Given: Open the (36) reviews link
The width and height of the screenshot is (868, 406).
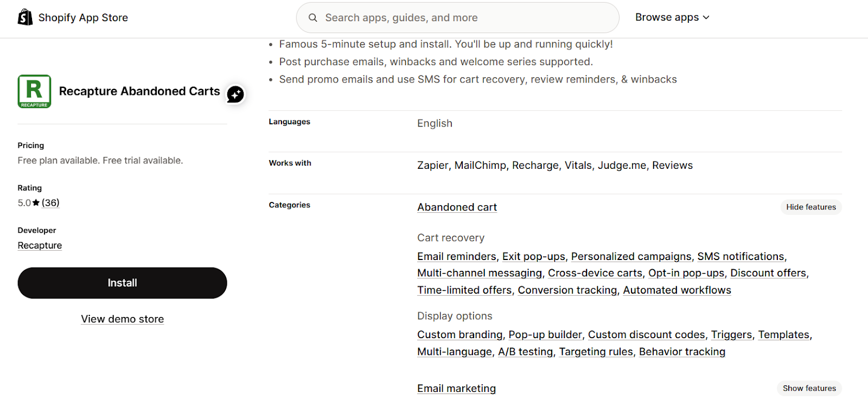Looking at the screenshot, I should [50, 202].
